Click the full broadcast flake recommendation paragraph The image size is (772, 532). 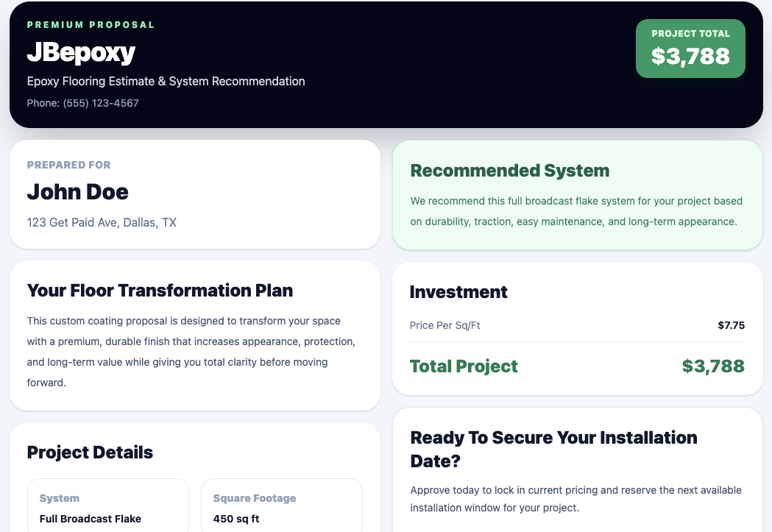click(x=576, y=211)
